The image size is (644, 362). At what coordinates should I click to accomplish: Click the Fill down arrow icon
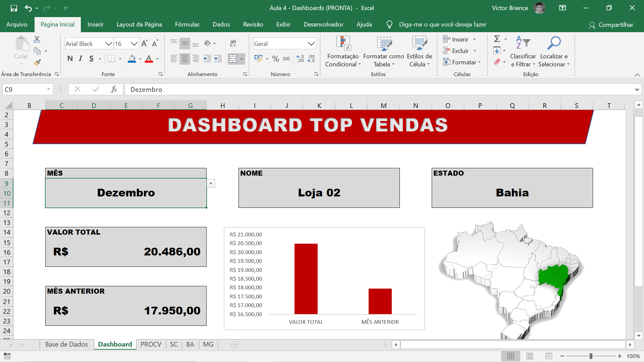(x=497, y=51)
